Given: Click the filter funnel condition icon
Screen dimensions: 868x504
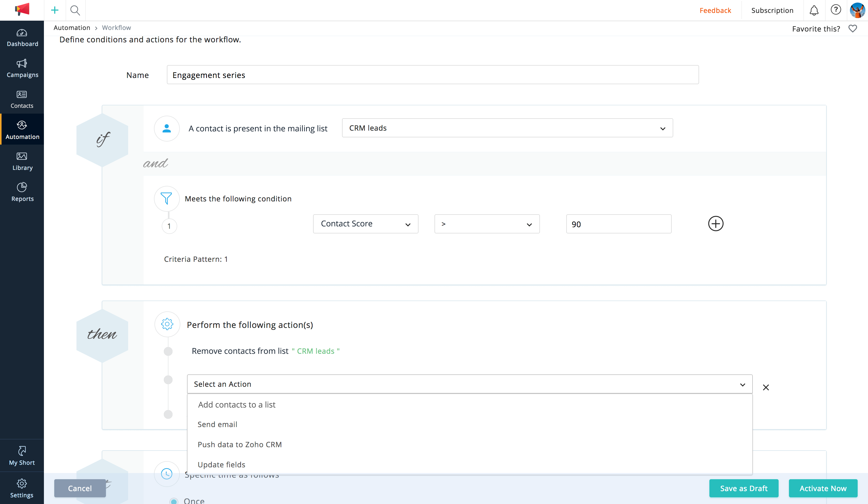Looking at the screenshot, I should pos(167,199).
